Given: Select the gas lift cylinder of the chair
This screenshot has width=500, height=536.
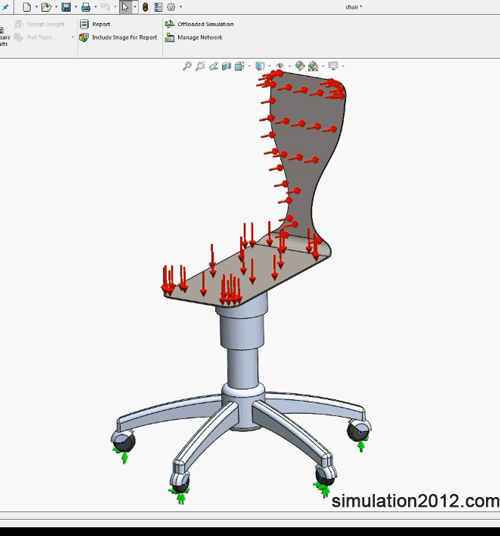Looking at the screenshot, I should (x=242, y=367).
